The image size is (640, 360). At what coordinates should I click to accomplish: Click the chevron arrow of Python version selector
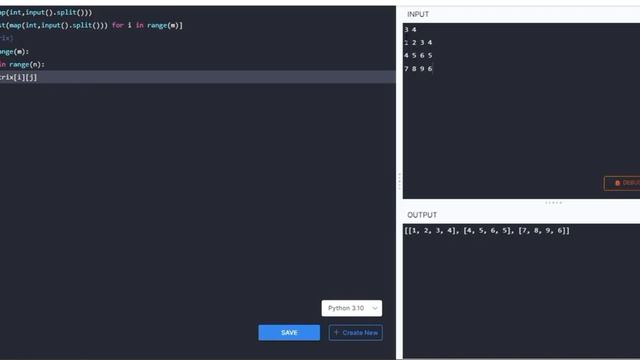tap(375, 308)
